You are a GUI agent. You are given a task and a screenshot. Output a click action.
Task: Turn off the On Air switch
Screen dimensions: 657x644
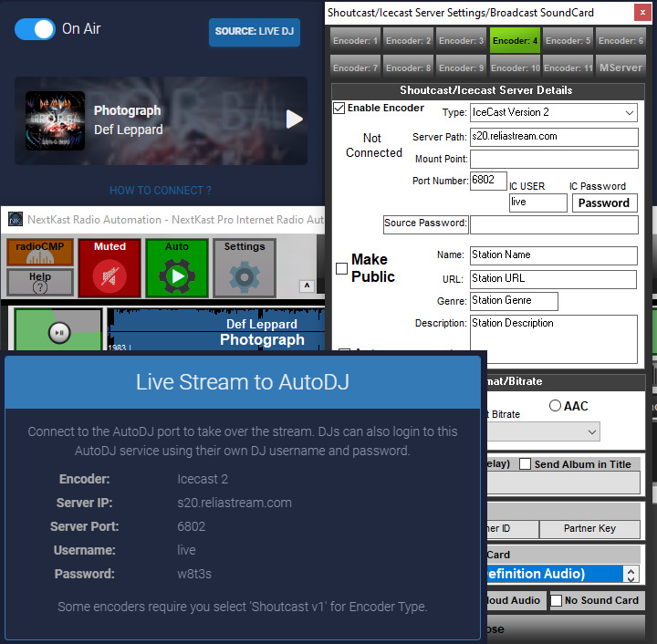point(36,29)
